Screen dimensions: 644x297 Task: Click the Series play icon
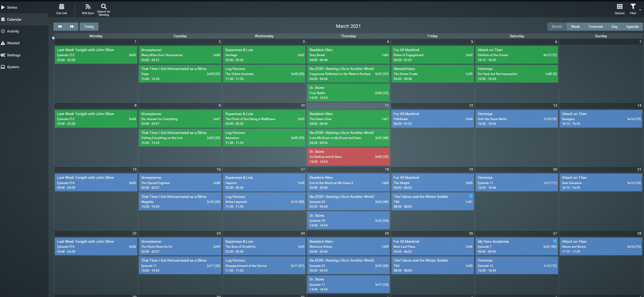3,7
